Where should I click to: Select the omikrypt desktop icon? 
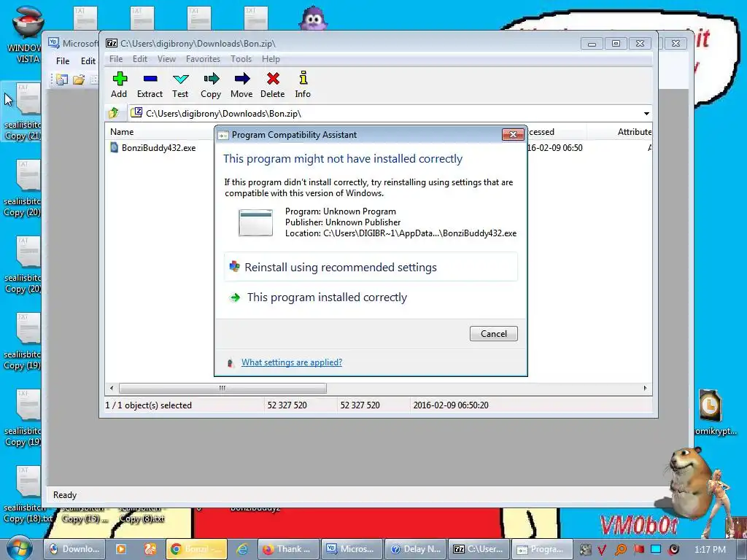point(711,413)
